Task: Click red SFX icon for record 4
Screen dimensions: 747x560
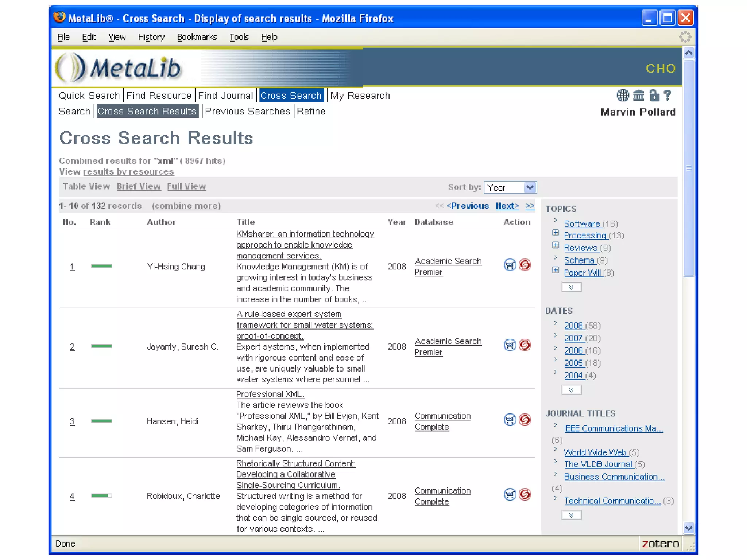Action: pyautogui.click(x=525, y=494)
